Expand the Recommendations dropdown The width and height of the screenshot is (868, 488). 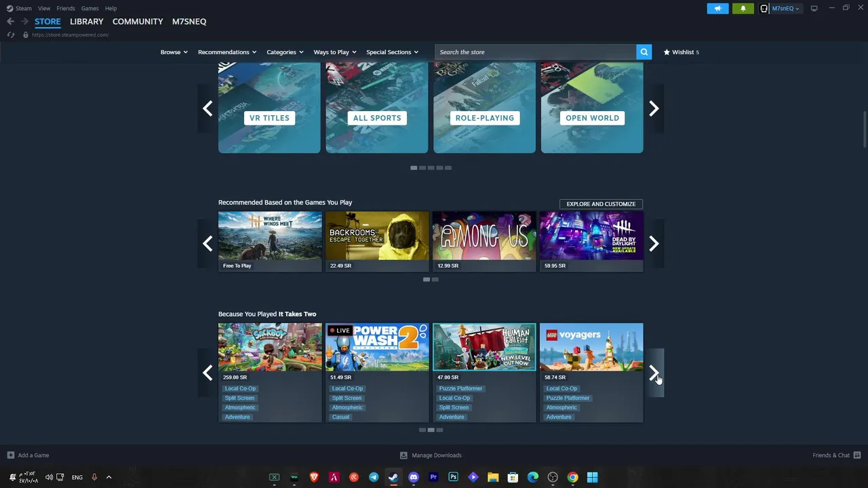pyautogui.click(x=227, y=52)
